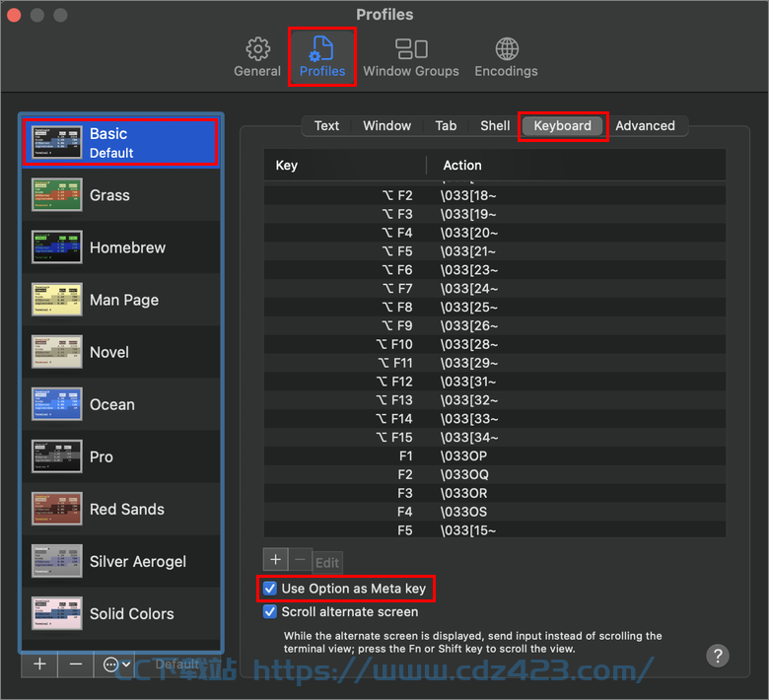Select the ⌥ F15 key row
The width and height of the screenshot is (769, 700).
tap(495, 438)
